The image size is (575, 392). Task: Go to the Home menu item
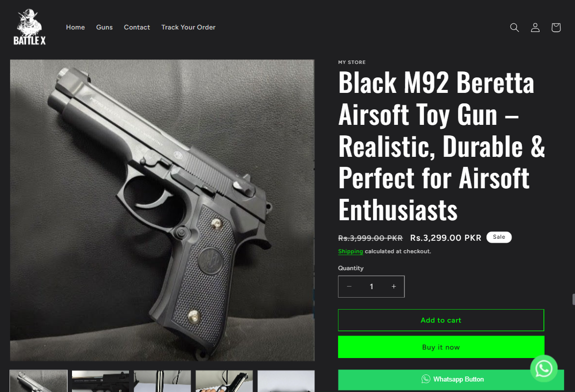click(75, 27)
